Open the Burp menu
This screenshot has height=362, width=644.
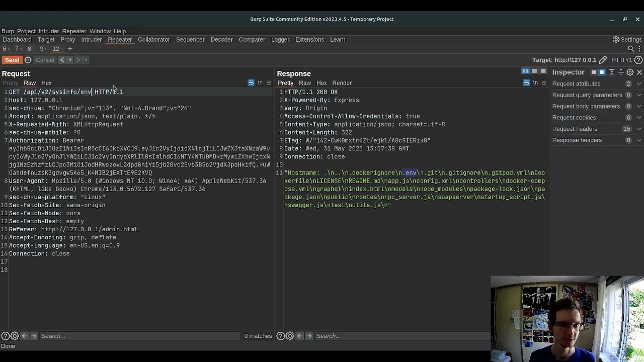(x=8, y=31)
